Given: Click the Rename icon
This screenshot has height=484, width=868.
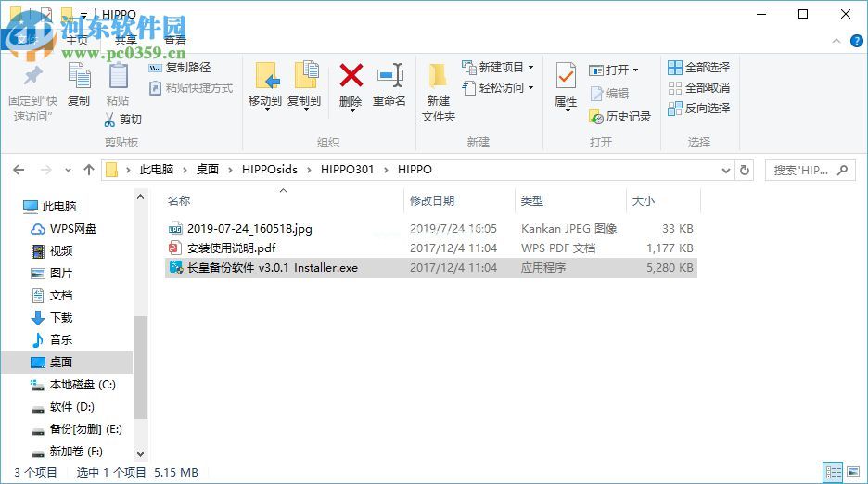Looking at the screenshot, I should tap(389, 75).
